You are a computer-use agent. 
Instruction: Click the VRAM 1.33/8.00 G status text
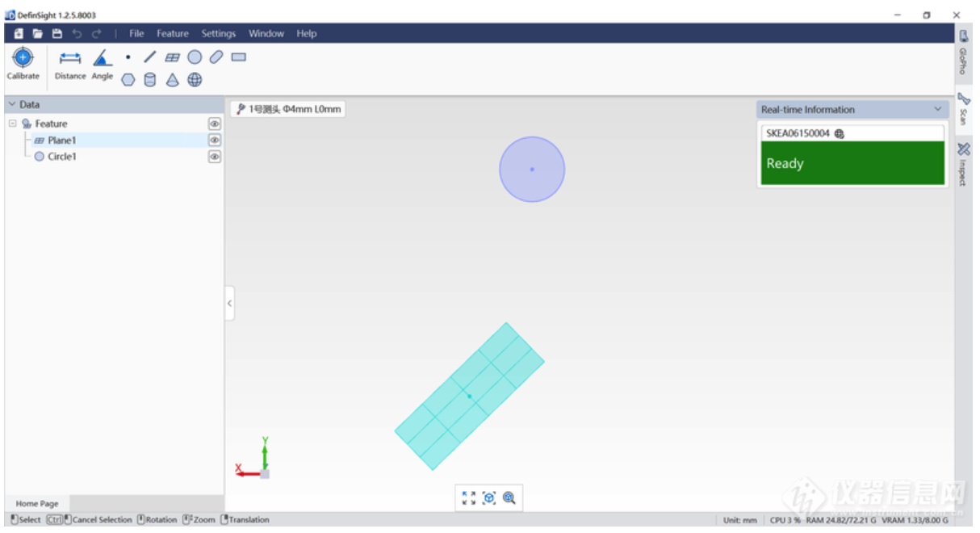(915, 520)
